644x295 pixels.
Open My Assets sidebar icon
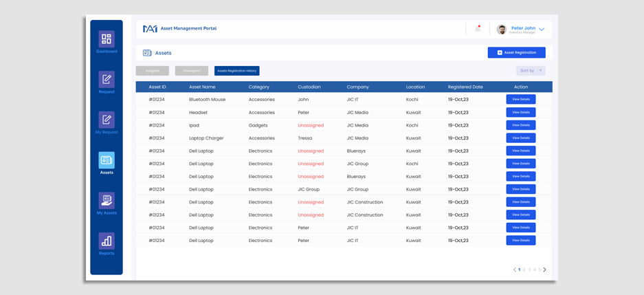(107, 201)
